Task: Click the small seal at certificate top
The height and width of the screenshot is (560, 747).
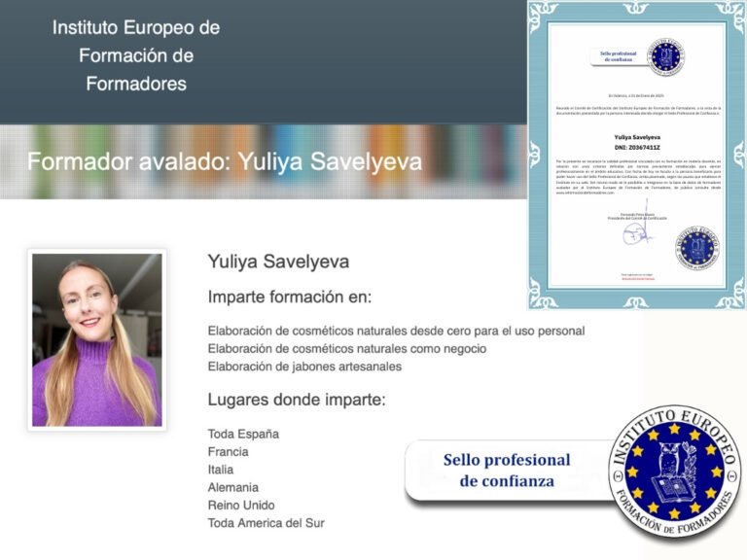Action: point(666,57)
